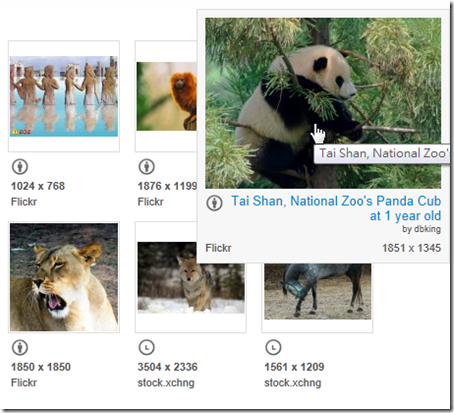Image resolution: width=454 pixels, height=413 pixels.
Task: Click Flickr label under lioness photo
Action: click(24, 382)
